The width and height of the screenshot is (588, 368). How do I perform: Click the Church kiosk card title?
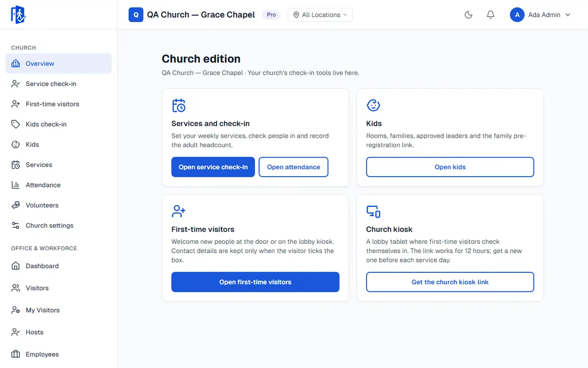pos(389,229)
